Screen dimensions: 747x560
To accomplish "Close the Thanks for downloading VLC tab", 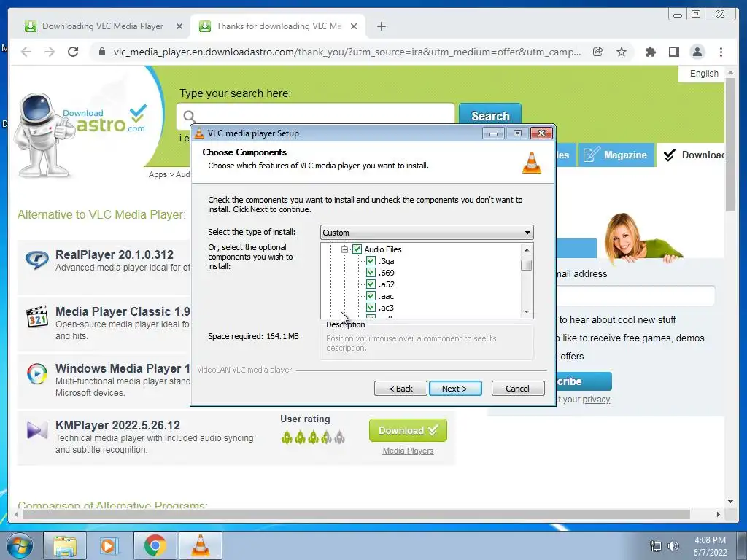I will coord(354,26).
